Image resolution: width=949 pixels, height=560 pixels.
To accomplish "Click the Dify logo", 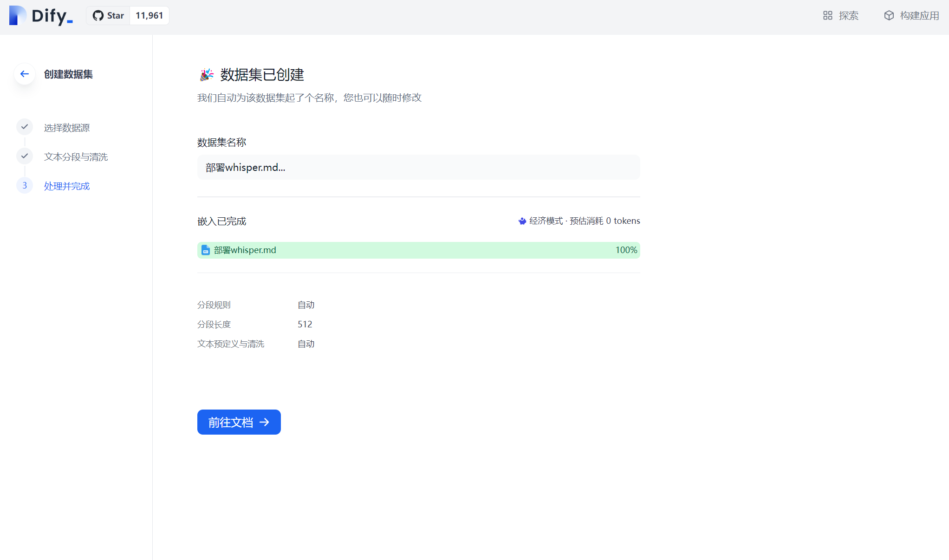I will 41,16.
